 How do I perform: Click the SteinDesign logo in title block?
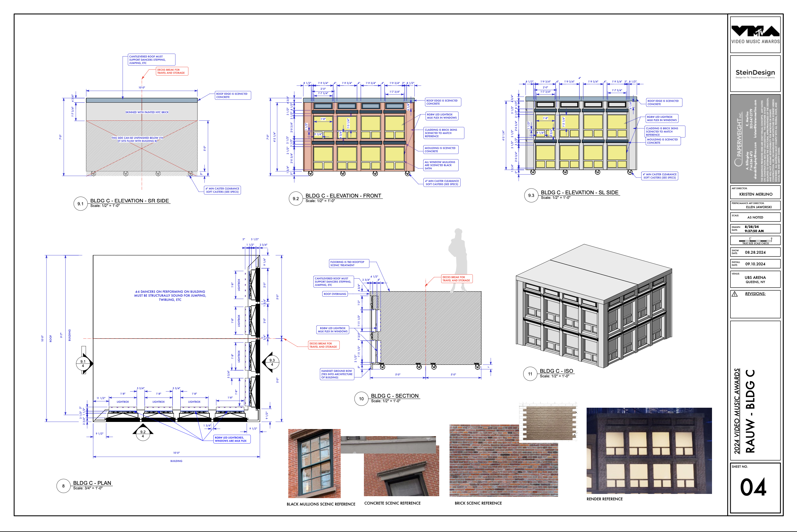(x=755, y=73)
